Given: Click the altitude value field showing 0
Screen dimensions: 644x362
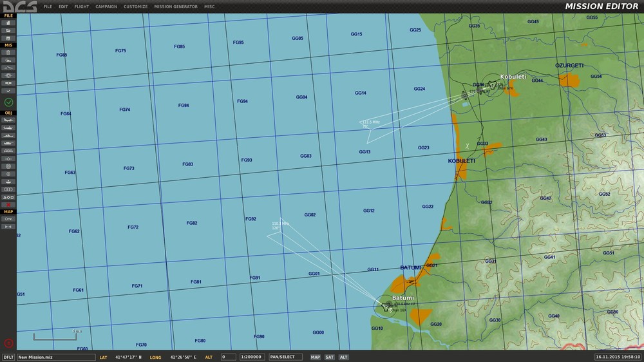Looking at the screenshot, I should click(x=229, y=357).
